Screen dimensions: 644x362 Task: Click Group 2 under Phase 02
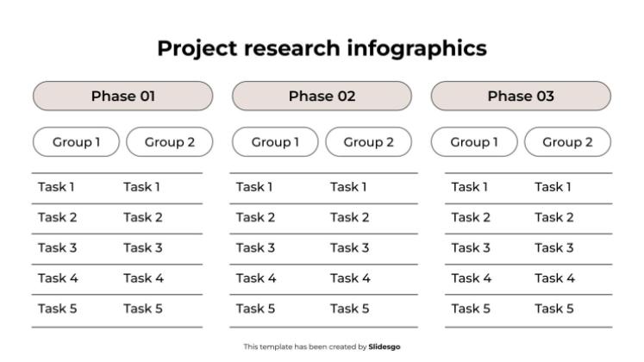click(x=368, y=142)
